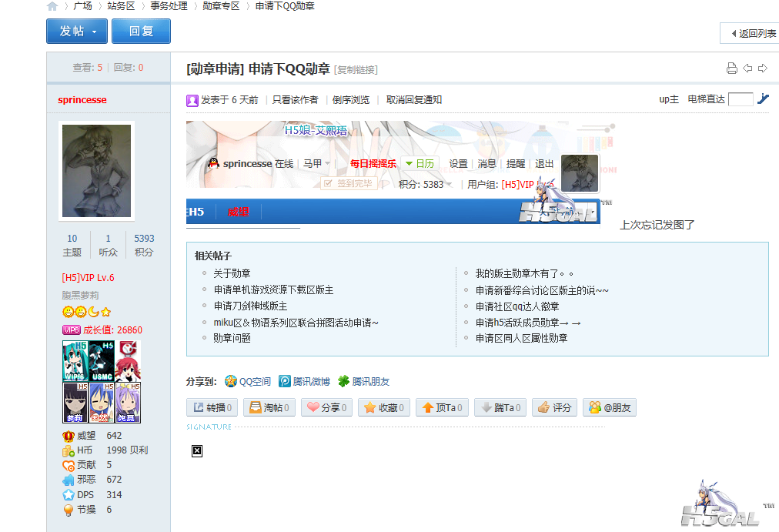Click the 威望 crown icon
This screenshot has width=779, height=532.
[x=68, y=436]
